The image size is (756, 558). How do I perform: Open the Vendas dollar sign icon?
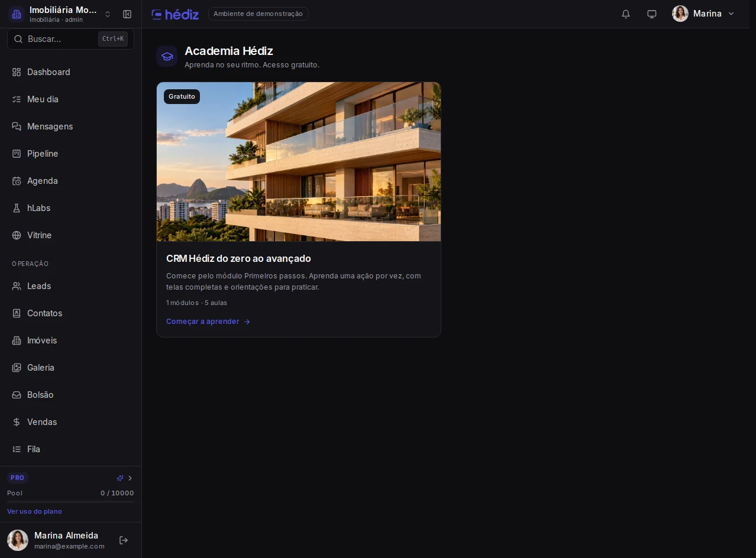click(x=17, y=422)
